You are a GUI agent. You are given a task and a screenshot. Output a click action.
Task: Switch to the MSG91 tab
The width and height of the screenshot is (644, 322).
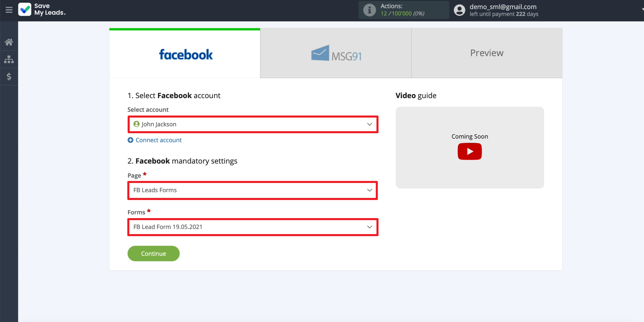coord(336,53)
